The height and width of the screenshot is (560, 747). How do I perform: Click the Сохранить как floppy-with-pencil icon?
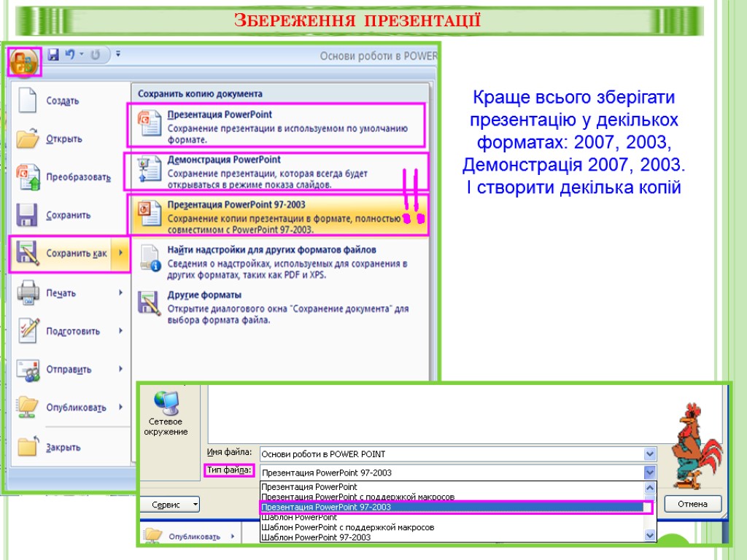point(27,253)
